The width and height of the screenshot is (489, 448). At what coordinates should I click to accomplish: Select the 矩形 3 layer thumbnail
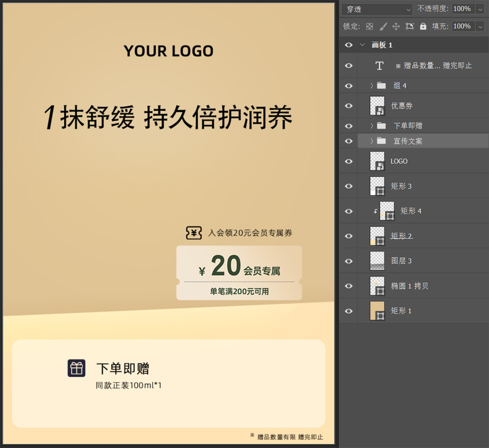tap(377, 186)
